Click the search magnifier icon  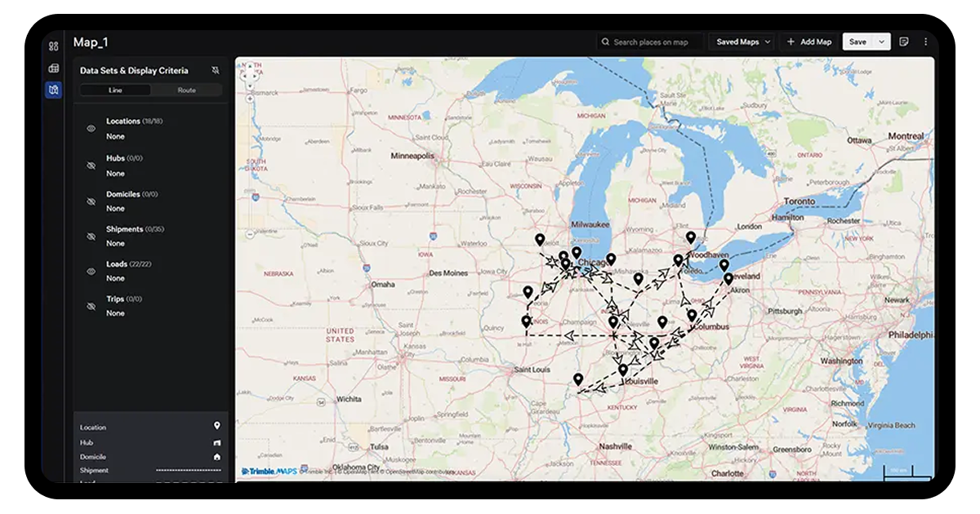(605, 42)
